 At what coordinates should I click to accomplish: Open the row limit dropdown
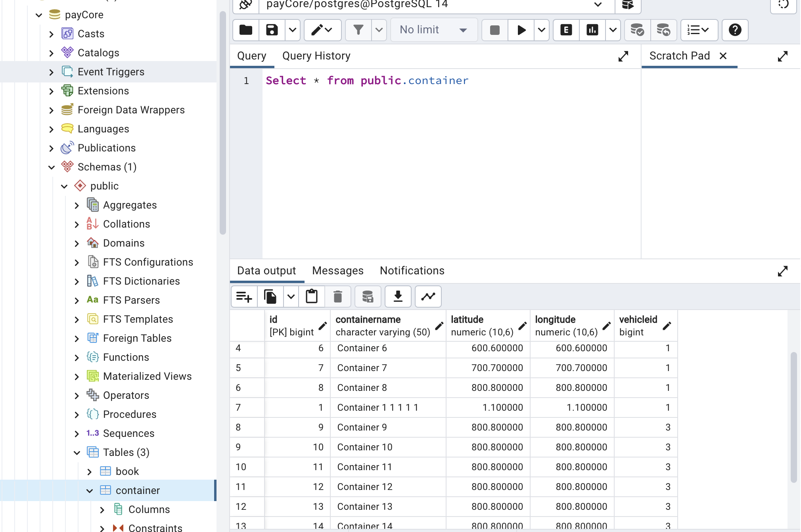[433, 30]
